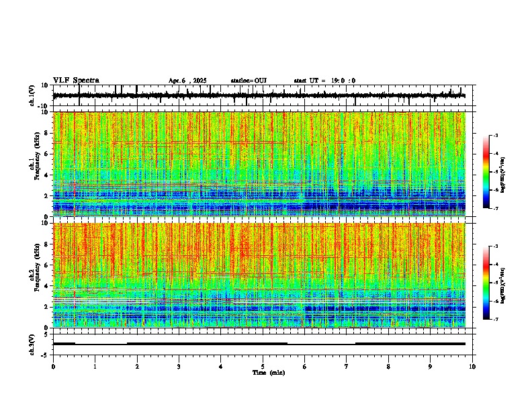
Task: Click time axis tick label "6"
Action: tap(305, 367)
